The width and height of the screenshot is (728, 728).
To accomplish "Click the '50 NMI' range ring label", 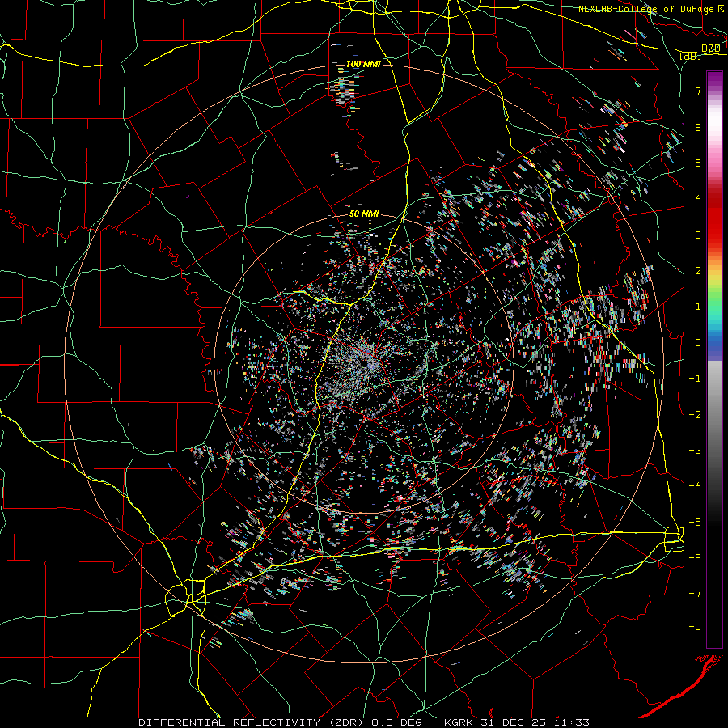I will 364,214.
